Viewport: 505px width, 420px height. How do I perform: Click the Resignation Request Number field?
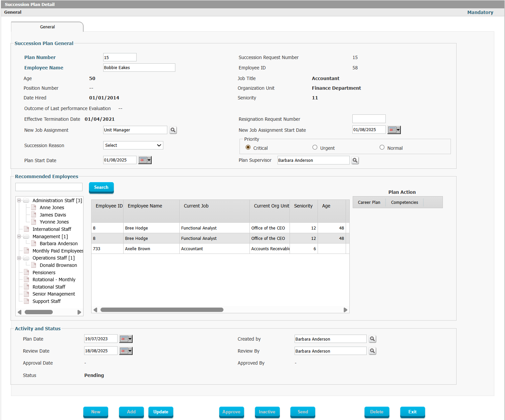click(x=369, y=119)
